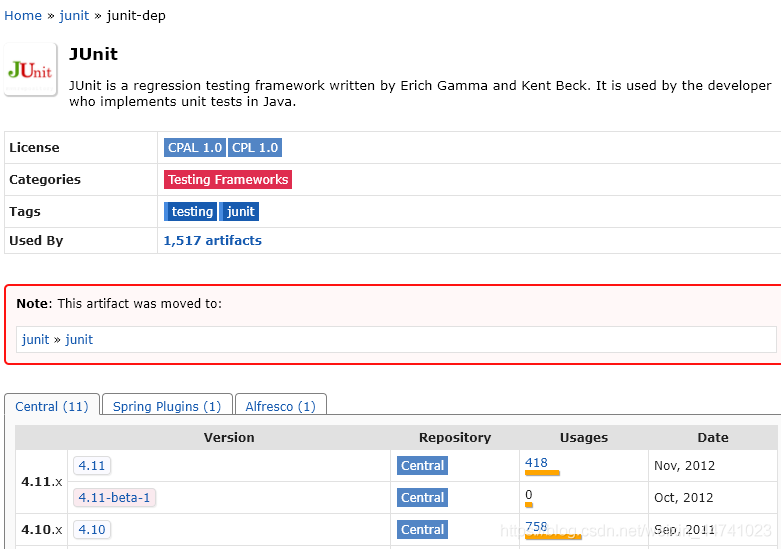Click the Version column header
Image resolution: width=781 pixels, height=549 pixels.
point(229,437)
